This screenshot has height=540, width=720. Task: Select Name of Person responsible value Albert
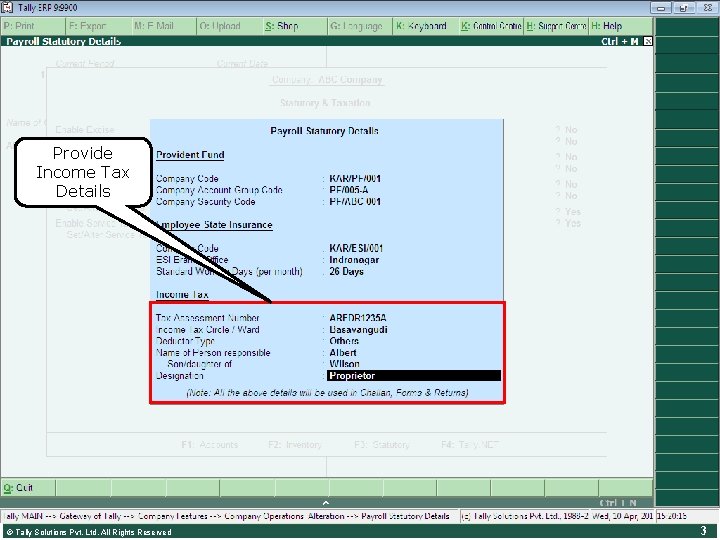pyautogui.click(x=343, y=353)
